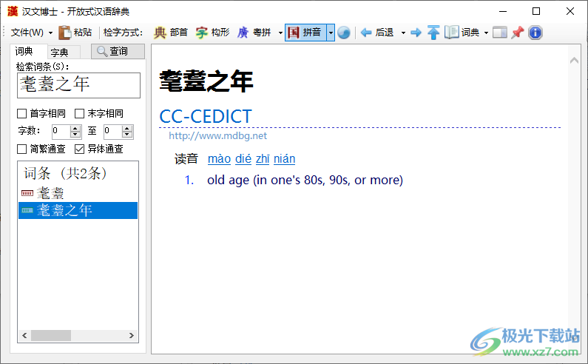Click the 查询 search button
The width and height of the screenshot is (588, 364).
tap(118, 51)
